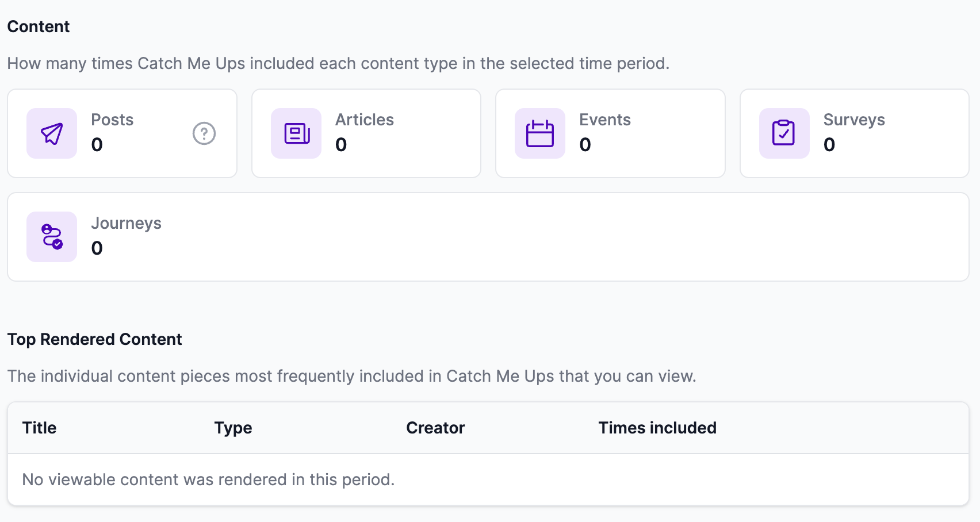Select the Surveys card
This screenshot has width=980, height=522.
(x=855, y=133)
